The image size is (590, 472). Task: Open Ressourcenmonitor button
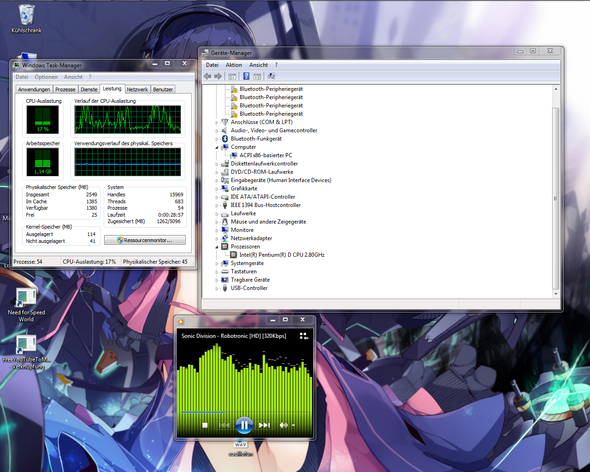(145, 240)
